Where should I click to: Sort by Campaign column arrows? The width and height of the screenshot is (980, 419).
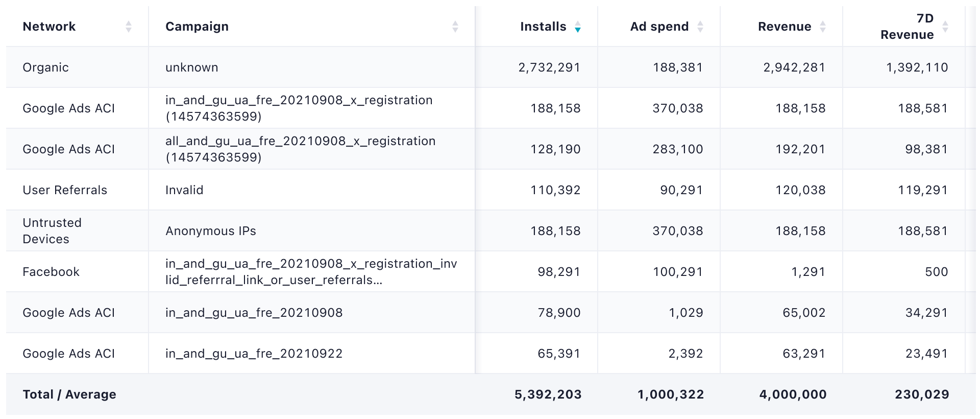(x=455, y=27)
